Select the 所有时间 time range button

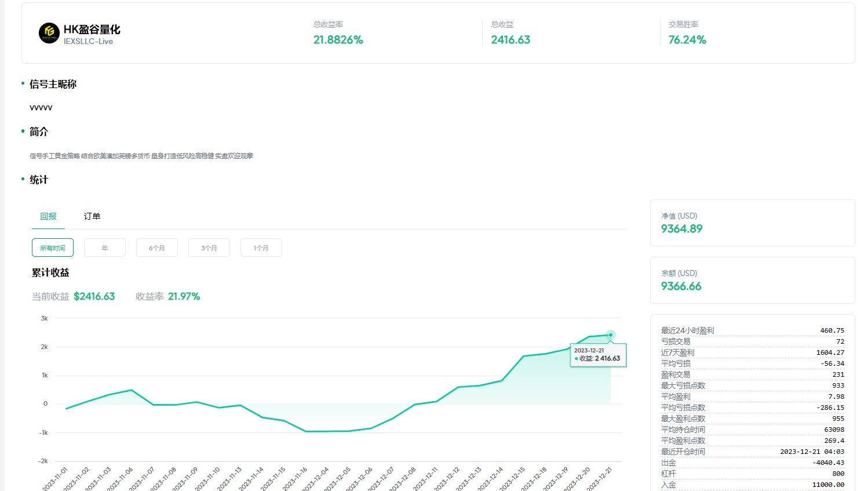(x=53, y=248)
